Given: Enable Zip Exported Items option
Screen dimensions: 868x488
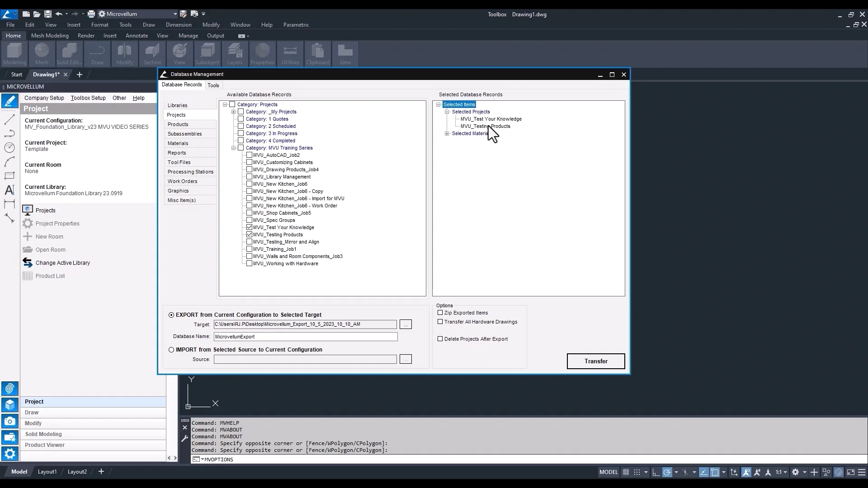Looking at the screenshot, I should [440, 313].
